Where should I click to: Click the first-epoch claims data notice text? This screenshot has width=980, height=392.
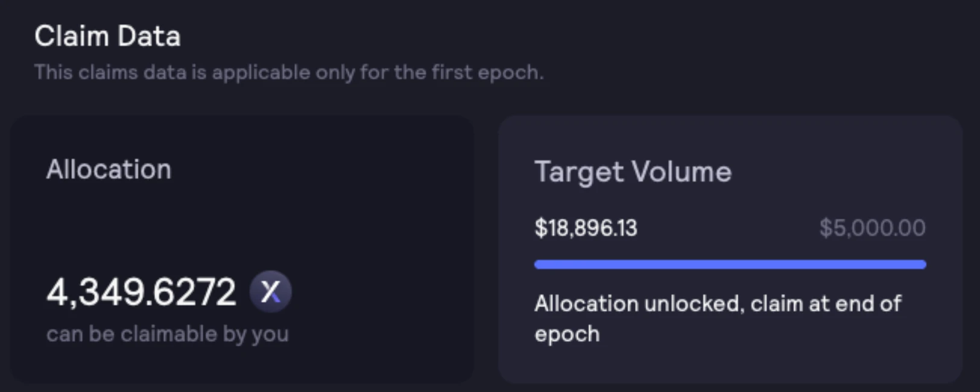click(289, 72)
